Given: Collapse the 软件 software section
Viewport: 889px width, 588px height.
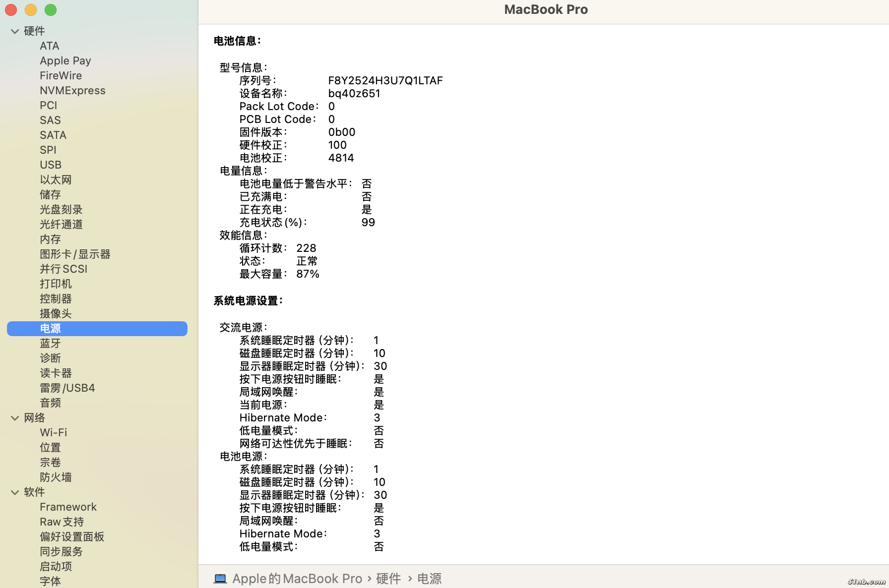Looking at the screenshot, I should pos(14,492).
